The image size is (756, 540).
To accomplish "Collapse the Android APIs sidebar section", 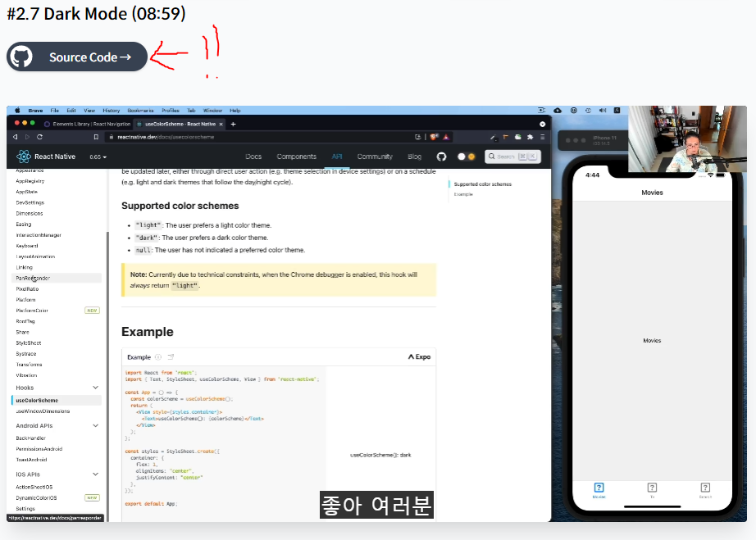I will pyautogui.click(x=95, y=425).
